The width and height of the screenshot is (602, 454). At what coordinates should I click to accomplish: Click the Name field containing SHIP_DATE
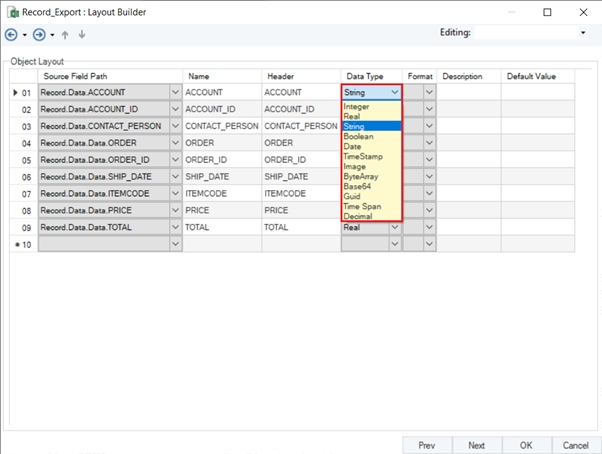[x=221, y=177]
